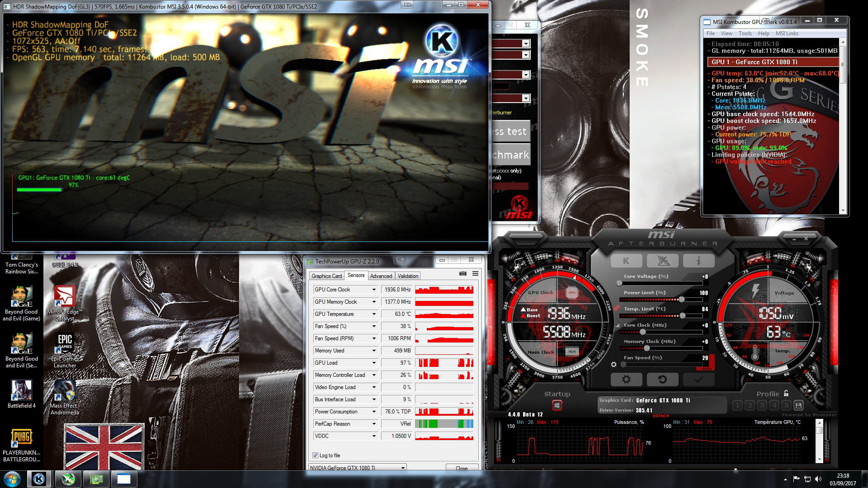Select profile slot 3 in Afterburner
Screen dimensions: 868x488
pyautogui.click(x=762, y=405)
